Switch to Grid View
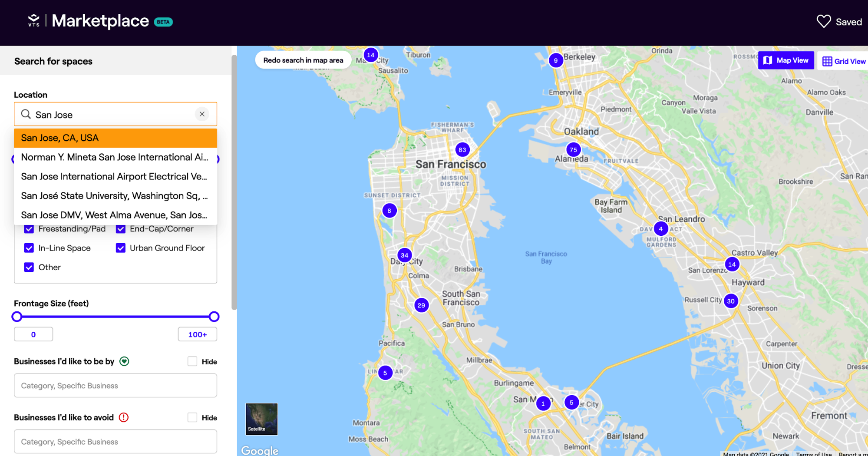The image size is (868, 456). (x=844, y=61)
